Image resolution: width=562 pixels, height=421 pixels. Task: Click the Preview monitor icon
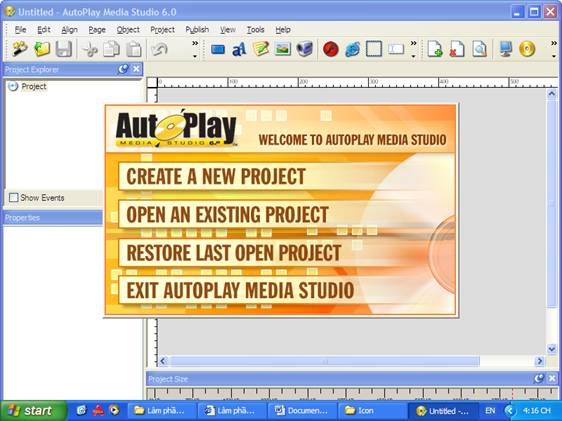click(x=505, y=49)
